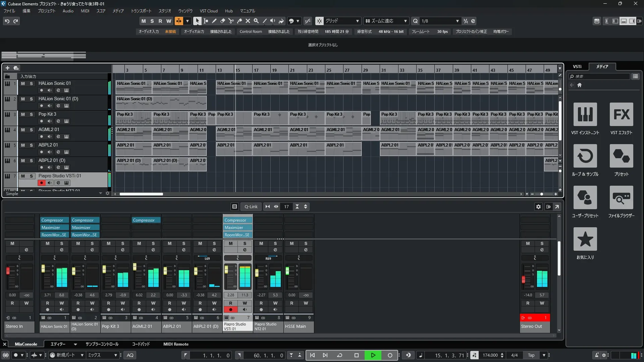
Task: Open VST Instruments media browser tile
Action: coord(585,115)
